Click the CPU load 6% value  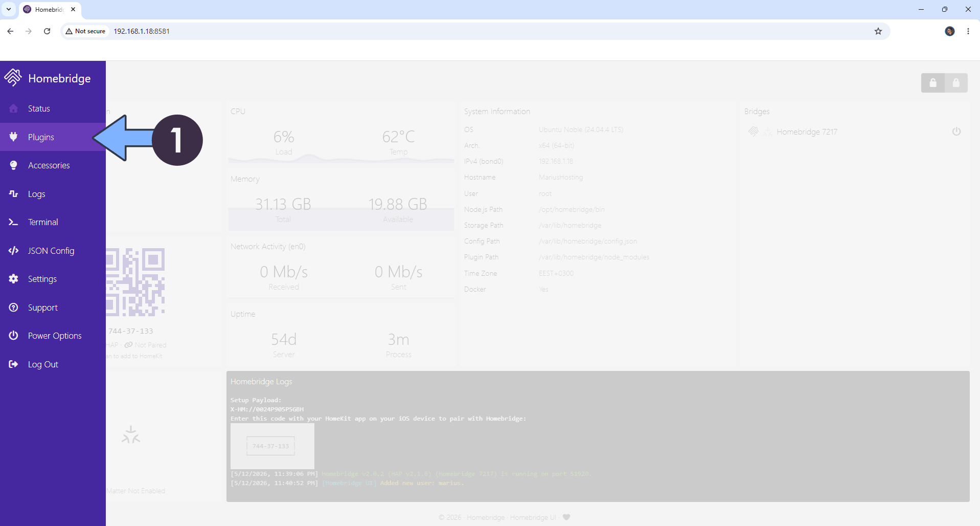(x=284, y=137)
